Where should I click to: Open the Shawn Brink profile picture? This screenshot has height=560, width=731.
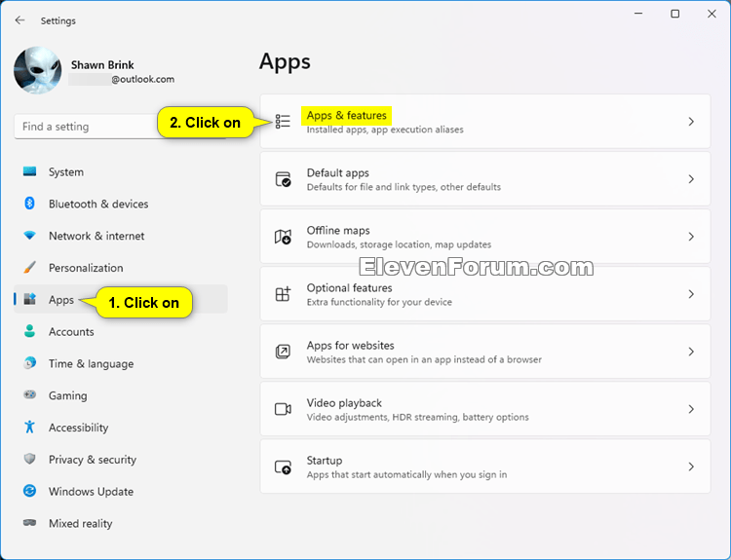(37, 70)
